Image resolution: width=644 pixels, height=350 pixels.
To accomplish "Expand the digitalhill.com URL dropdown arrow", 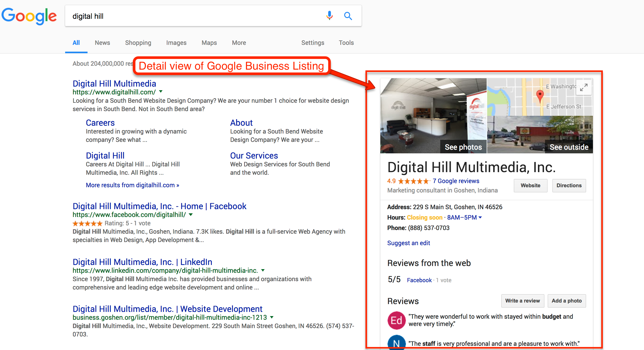I will click(161, 92).
